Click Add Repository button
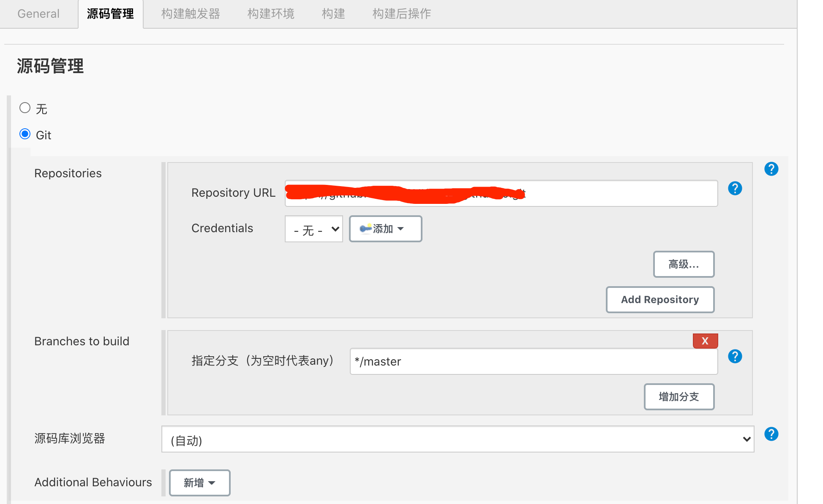This screenshot has width=823, height=504. pos(659,300)
